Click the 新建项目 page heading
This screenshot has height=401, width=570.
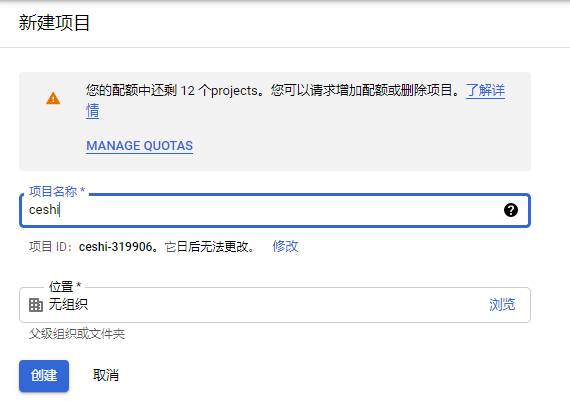[x=54, y=23]
